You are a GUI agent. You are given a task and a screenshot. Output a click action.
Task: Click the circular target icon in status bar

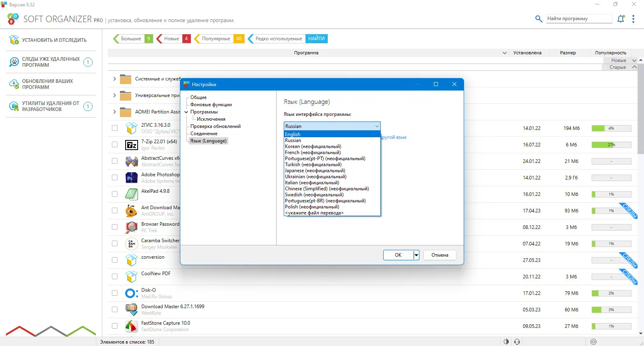(593, 342)
